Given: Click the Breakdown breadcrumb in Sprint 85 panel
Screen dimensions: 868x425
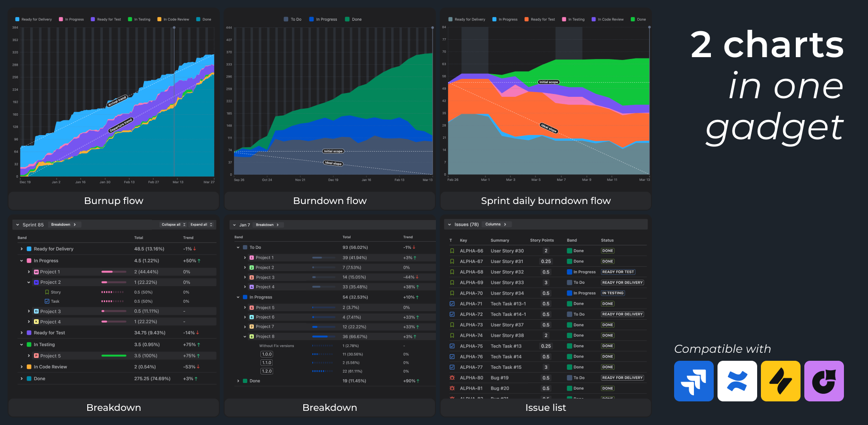Looking at the screenshot, I should pos(61,224).
